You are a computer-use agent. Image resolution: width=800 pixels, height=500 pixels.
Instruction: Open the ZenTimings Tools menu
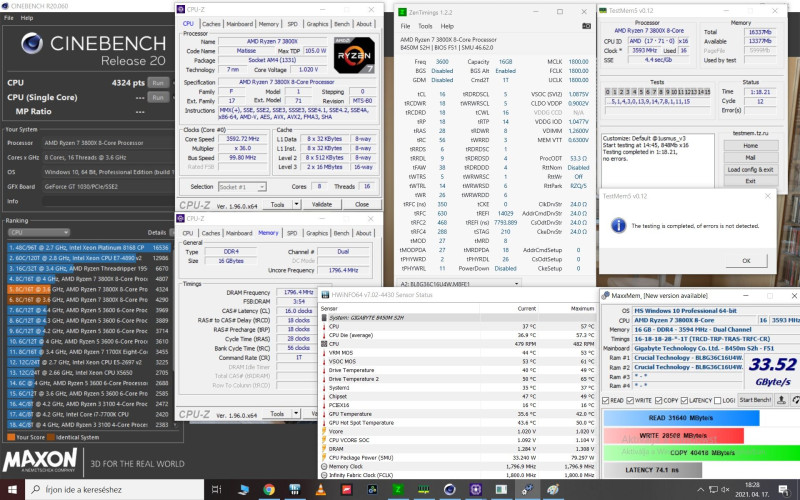(425, 26)
